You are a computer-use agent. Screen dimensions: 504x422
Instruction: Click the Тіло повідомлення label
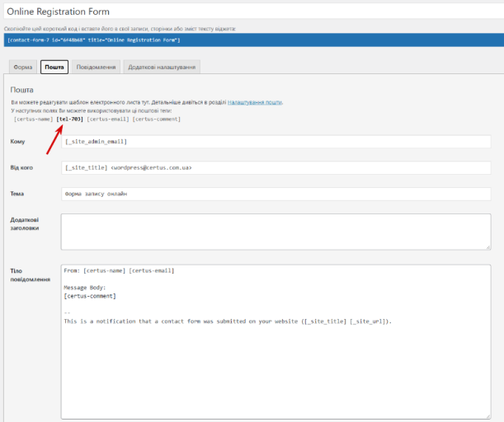(x=31, y=275)
